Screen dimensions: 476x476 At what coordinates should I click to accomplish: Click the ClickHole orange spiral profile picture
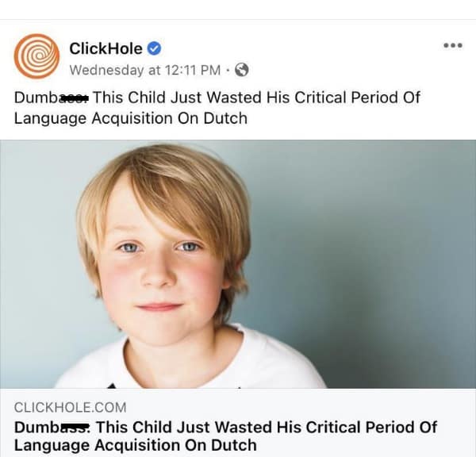pos(36,57)
